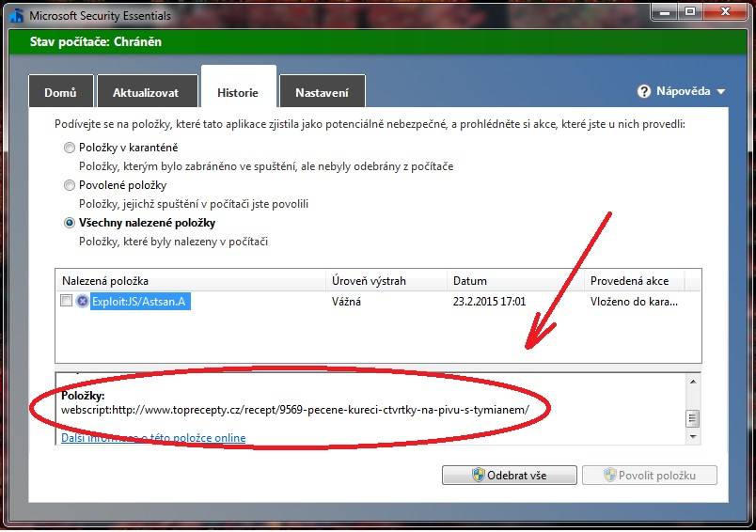Tick the checkbox for Exploit:JS/Astsan.A
Image resolution: width=756 pixels, height=532 pixels.
66,301
